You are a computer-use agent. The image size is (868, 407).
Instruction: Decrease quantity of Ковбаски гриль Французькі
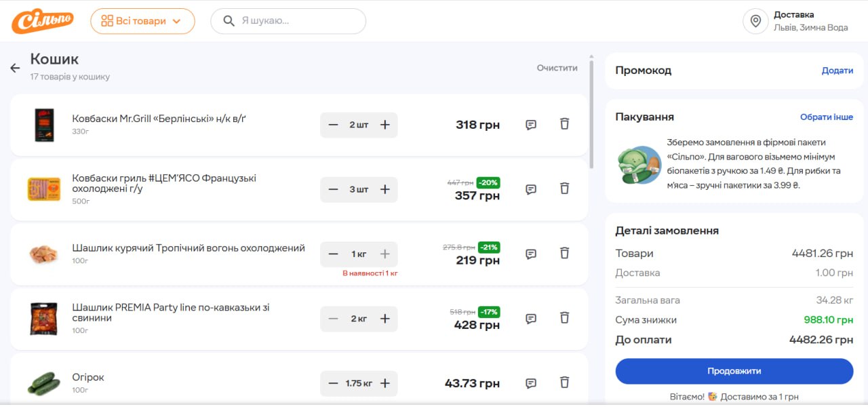333,189
